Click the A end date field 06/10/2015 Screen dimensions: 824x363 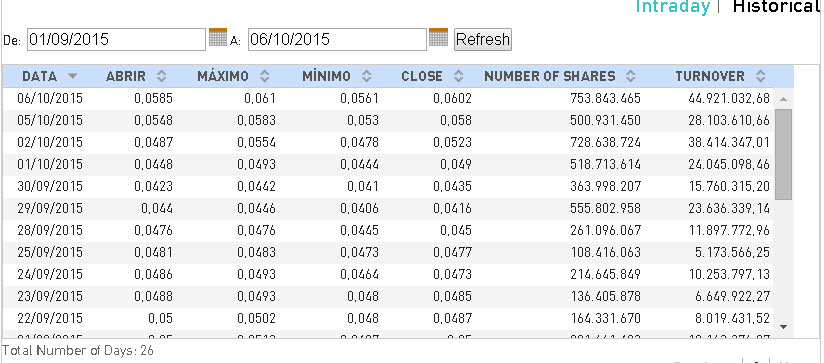337,39
